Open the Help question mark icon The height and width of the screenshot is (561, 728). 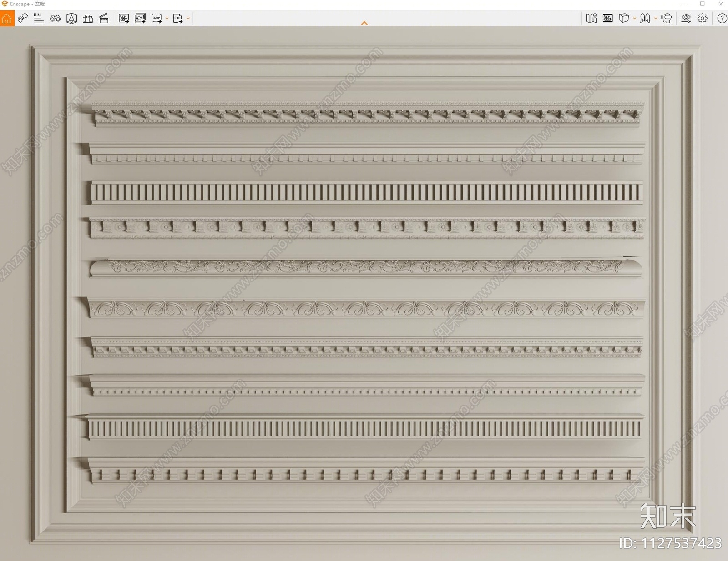(x=722, y=18)
